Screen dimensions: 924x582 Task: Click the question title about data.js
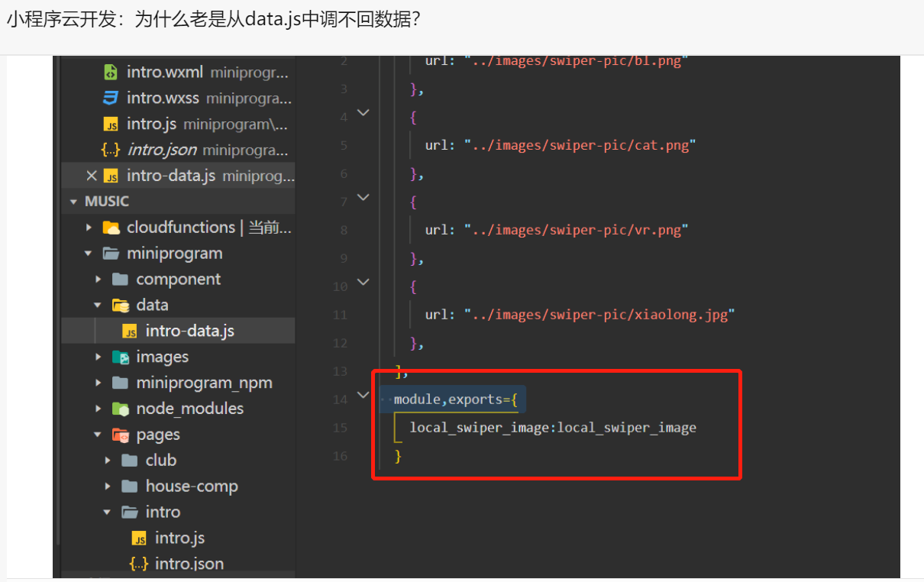[213, 19]
